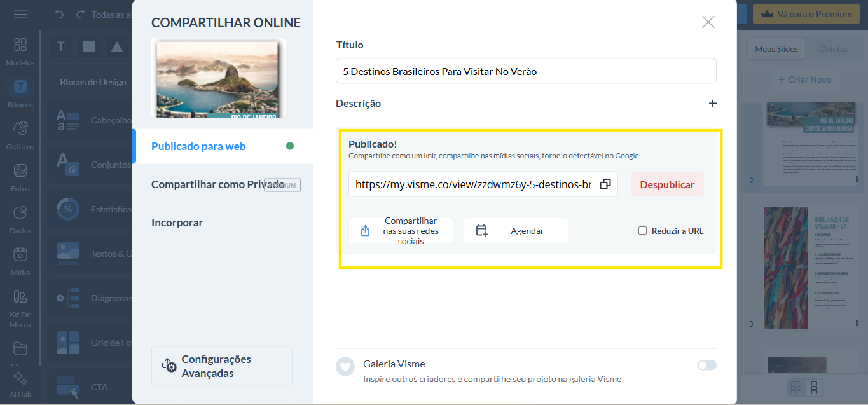Image resolution: width=868 pixels, height=405 pixels.
Task: Open the Fotos panel in sidebar
Action: click(20, 177)
